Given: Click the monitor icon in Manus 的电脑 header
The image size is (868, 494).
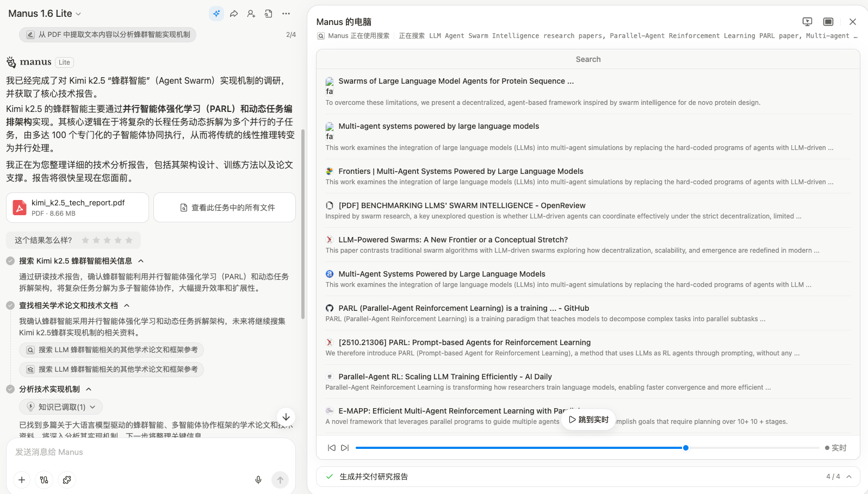Looking at the screenshot, I should click(807, 22).
